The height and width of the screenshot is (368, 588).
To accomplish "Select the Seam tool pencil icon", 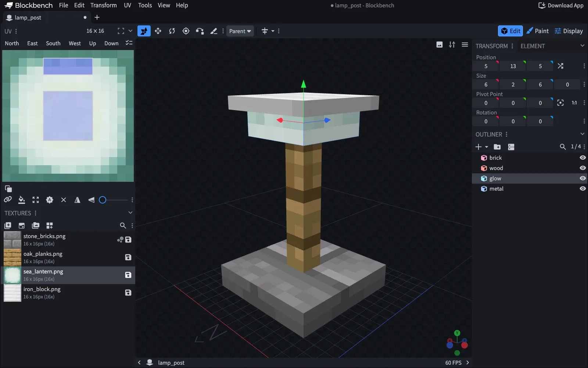I will [214, 31].
